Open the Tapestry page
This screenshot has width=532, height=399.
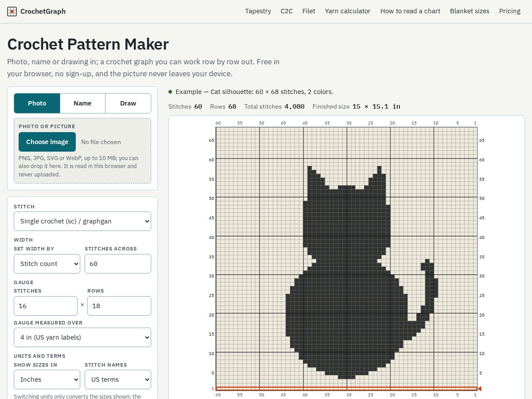(258, 11)
